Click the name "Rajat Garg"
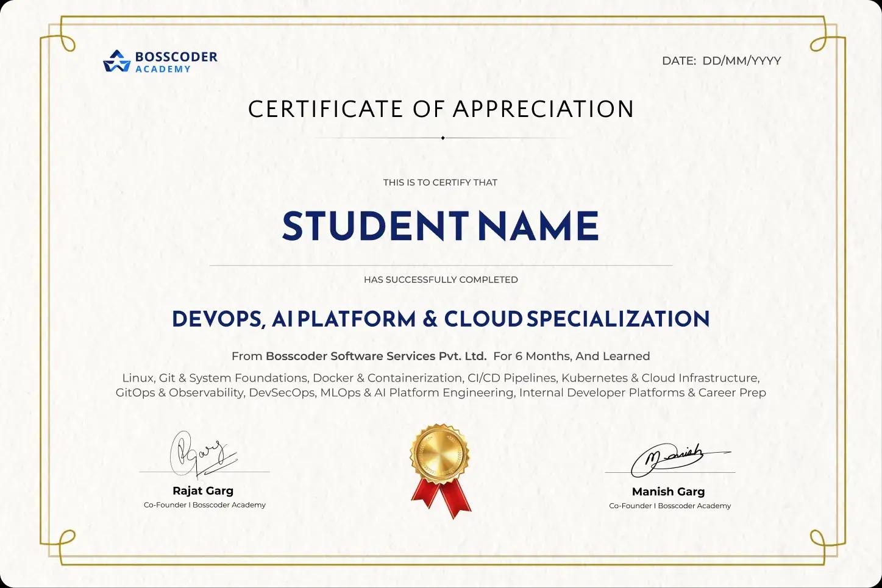 pos(203,491)
